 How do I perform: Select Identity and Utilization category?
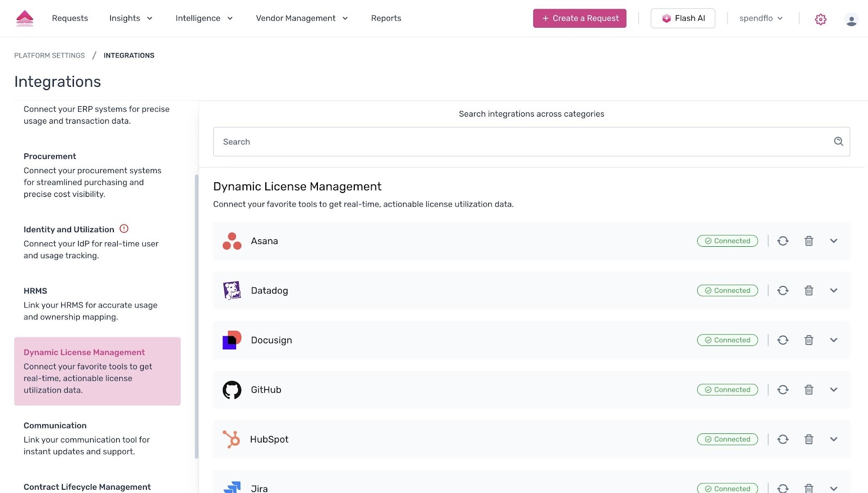point(98,242)
